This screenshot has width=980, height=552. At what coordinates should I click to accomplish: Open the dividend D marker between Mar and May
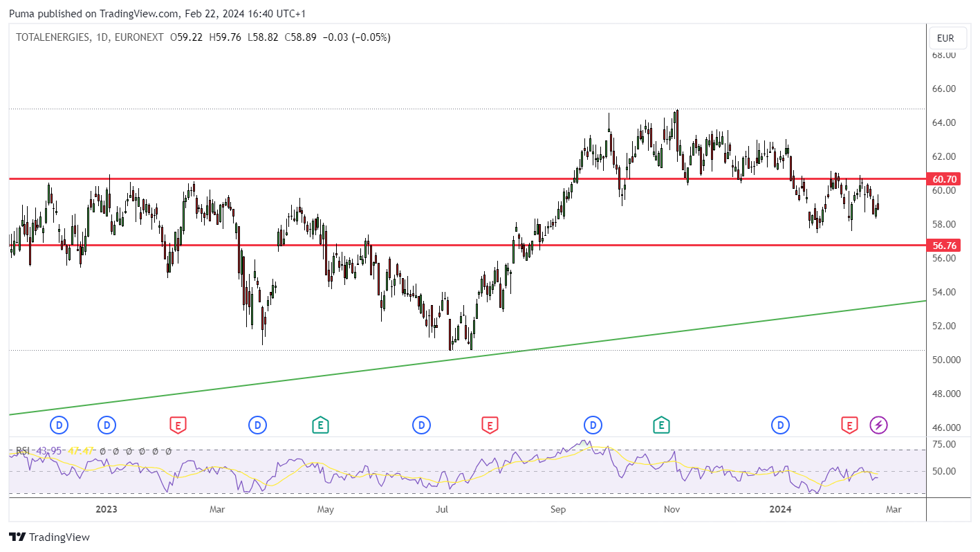pyautogui.click(x=257, y=425)
